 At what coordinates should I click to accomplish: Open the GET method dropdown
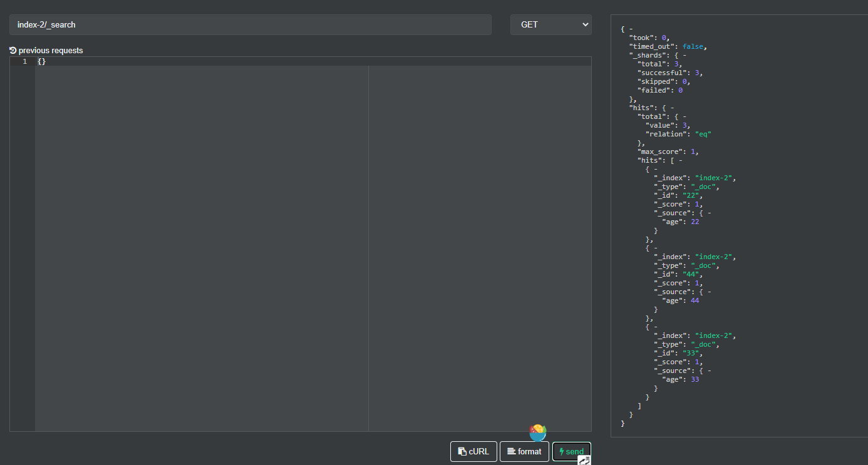click(551, 24)
